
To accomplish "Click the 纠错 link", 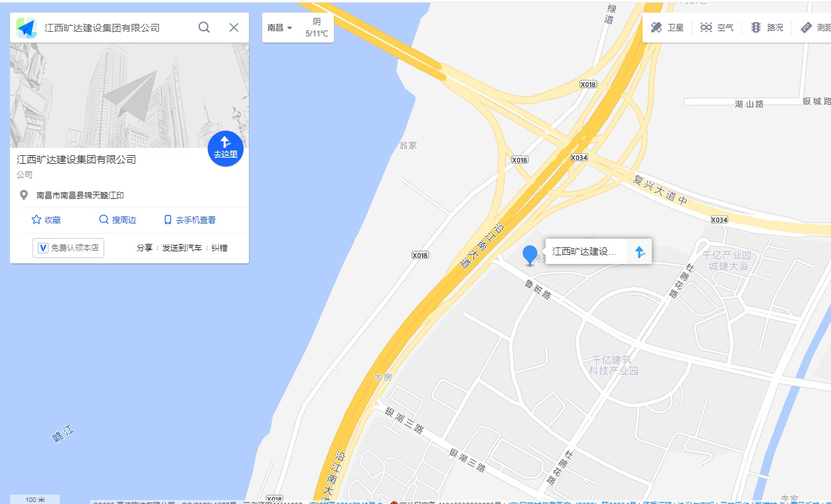I will (x=220, y=248).
